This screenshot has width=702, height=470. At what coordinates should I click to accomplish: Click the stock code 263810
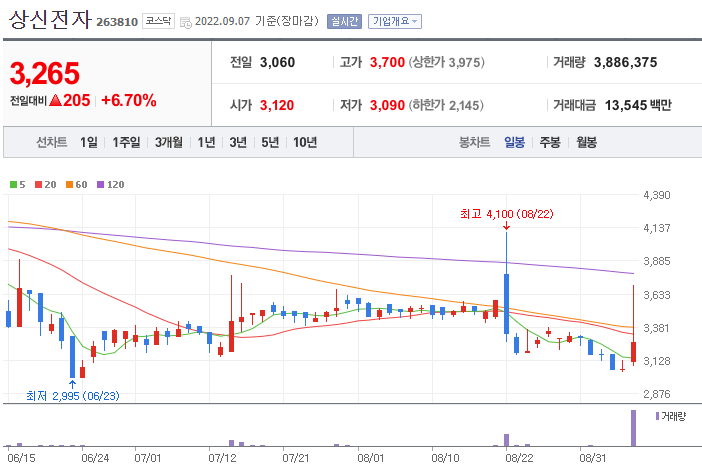click(x=117, y=22)
